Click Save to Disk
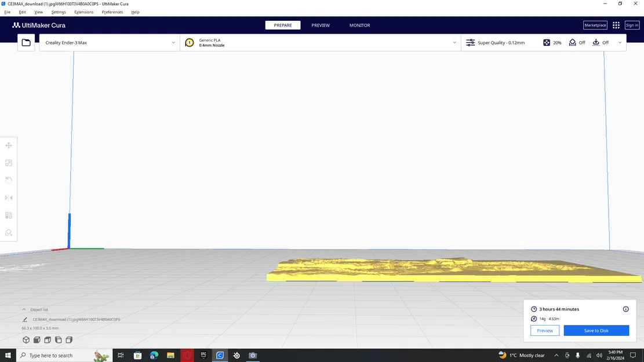The height and width of the screenshot is (362, 644). [596, 330]
